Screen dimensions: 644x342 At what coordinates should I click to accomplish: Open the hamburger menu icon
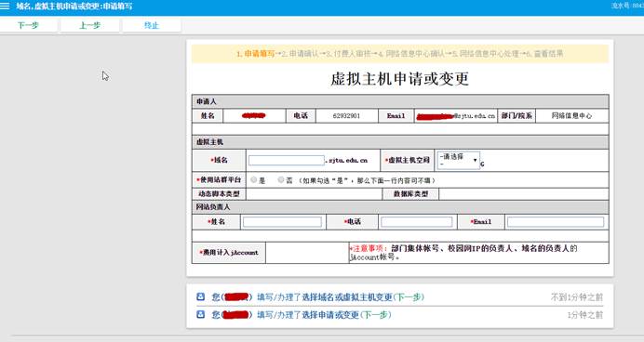(5, 7)
